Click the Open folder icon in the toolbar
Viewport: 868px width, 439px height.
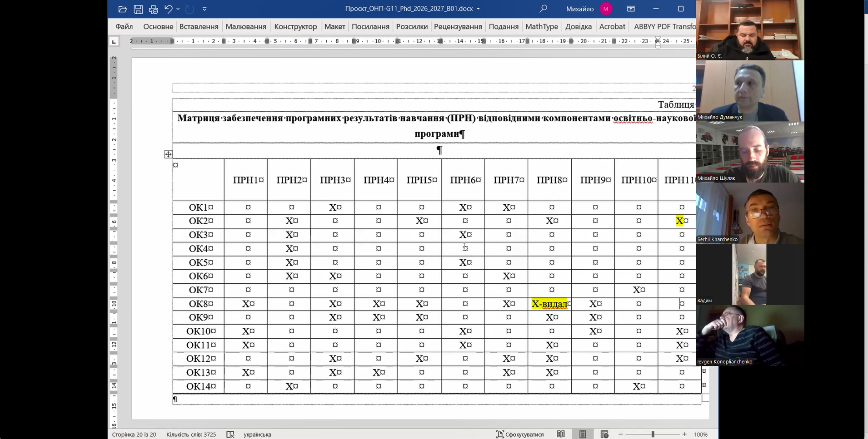point(122,9)
